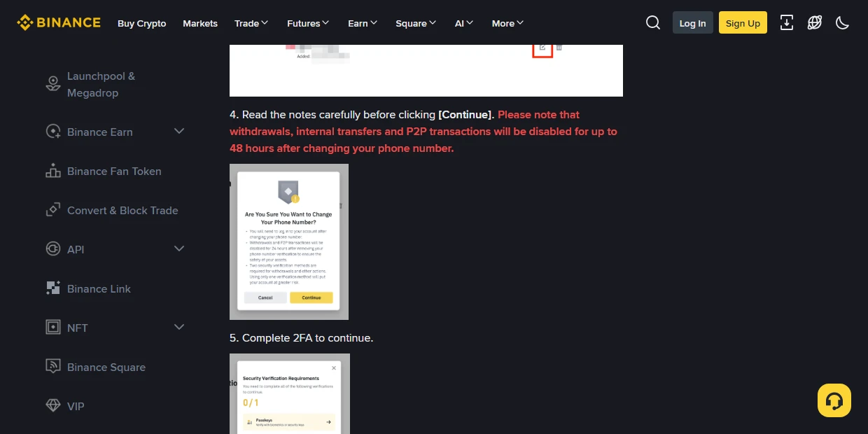Image resolution: width=868 pixels, height=434 pixels.
Task: Expand the API section chevron
Action: coord(179,248)
